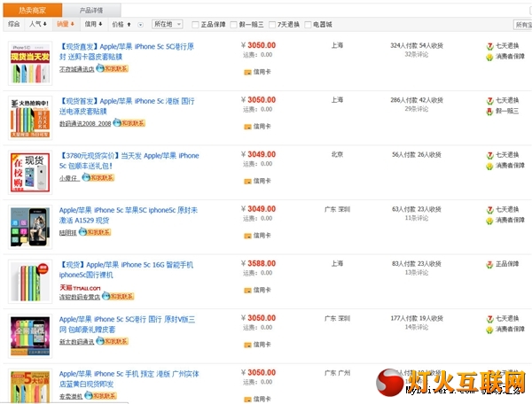Image resolution: width=532 pixels, height=404 pixels.
Task: Open listing title 【现货首发】Apple/苹果 iPhone 5c 港版 国行
Action: coord(127,106)
